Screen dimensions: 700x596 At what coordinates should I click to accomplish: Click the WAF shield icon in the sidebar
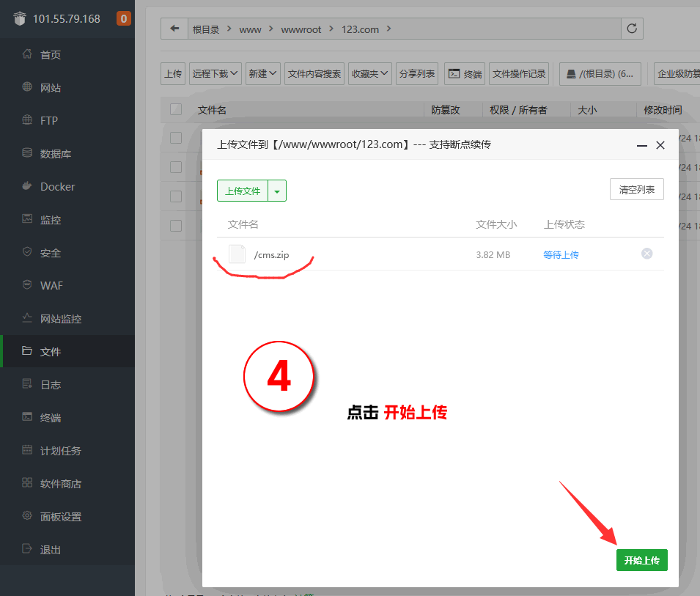[27, 285]
